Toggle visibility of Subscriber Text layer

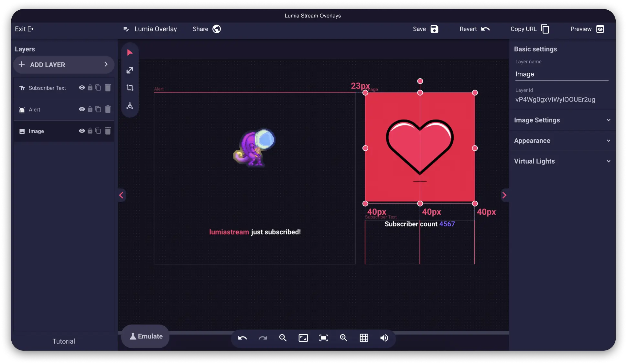click(82, 88)
